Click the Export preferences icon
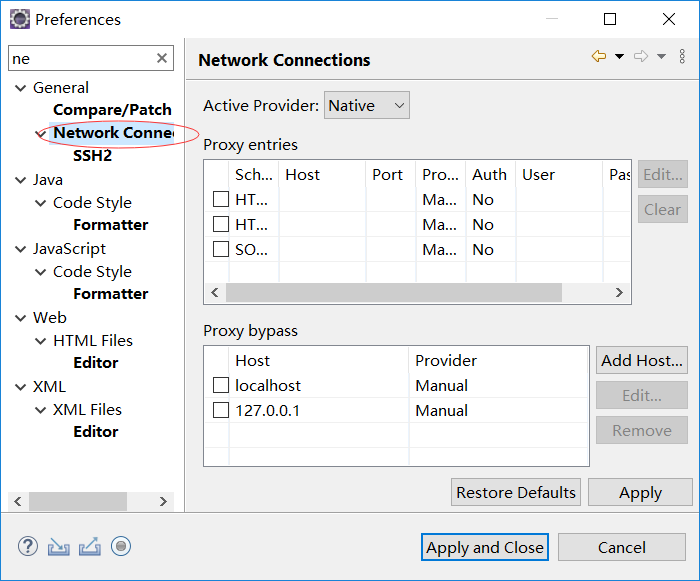Viewport: 700px width, 581px height. pyautogui.click(x=90, y=546)
